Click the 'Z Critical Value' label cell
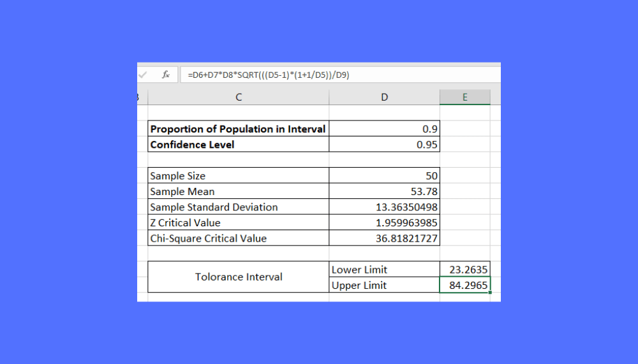This screenshot has width=638, height=364. [239, 222]
